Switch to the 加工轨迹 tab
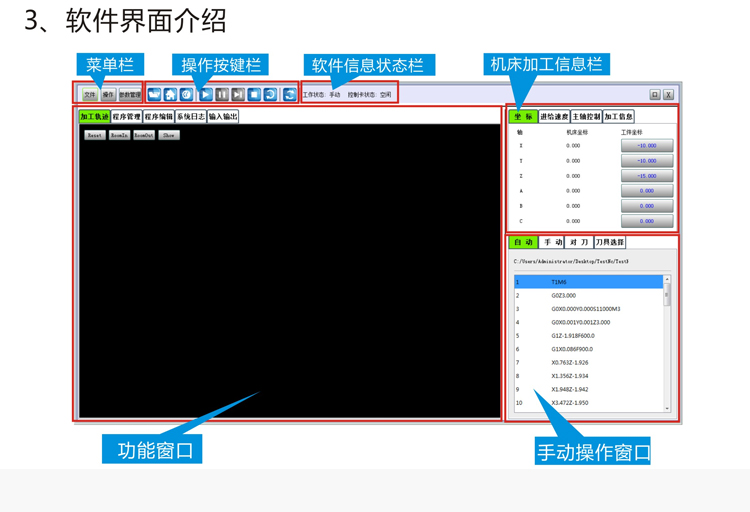Image resolution: width=750 pixels, height=512 pixels. click(x=94, y=116)
